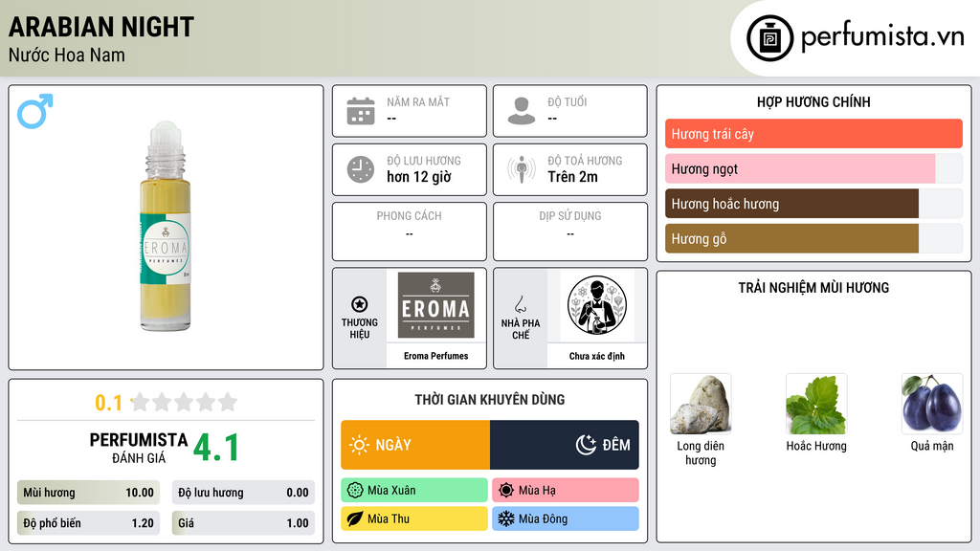Click the Long diên hương ambergris image

tap(701, 405)
